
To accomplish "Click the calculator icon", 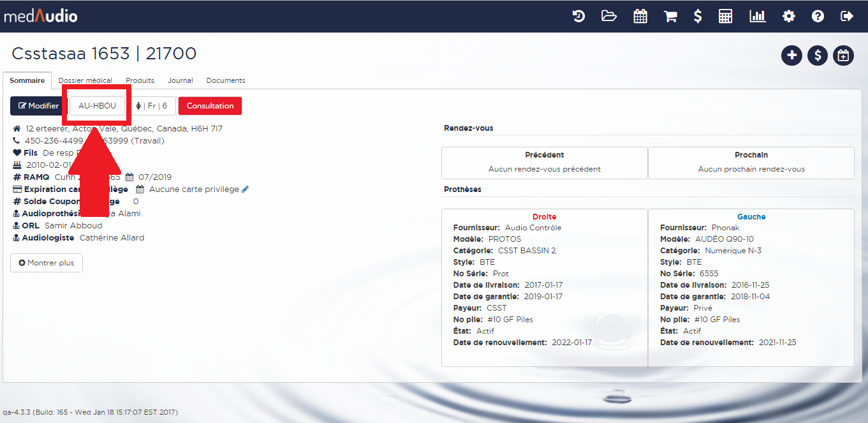I will (725, 17).
